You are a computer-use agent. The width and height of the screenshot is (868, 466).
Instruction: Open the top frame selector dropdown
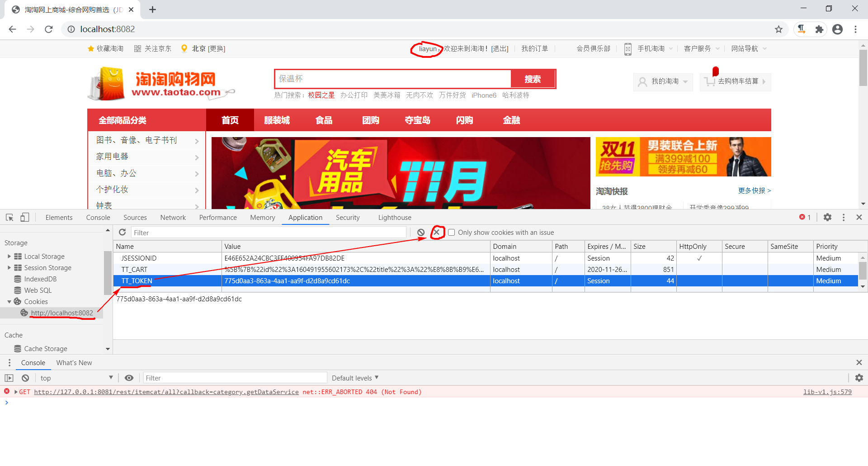[x=76, y=378]
